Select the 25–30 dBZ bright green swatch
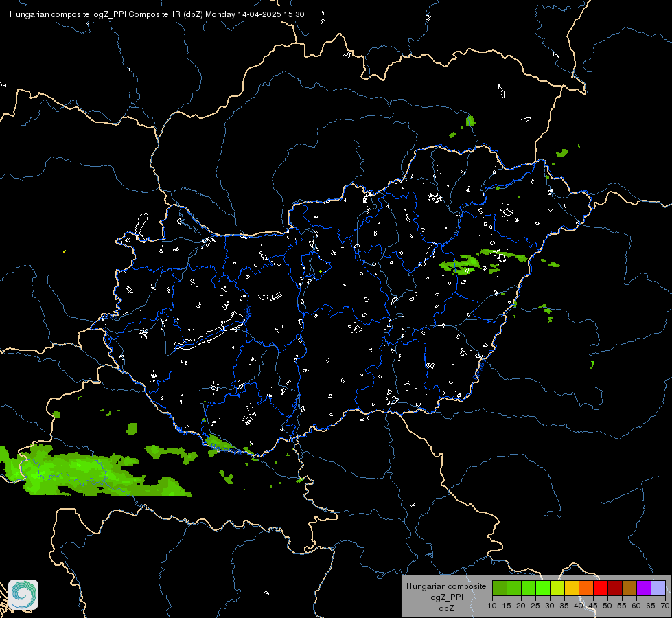The height and width of the screenshot is (618, 672). (x=543, y=588)
